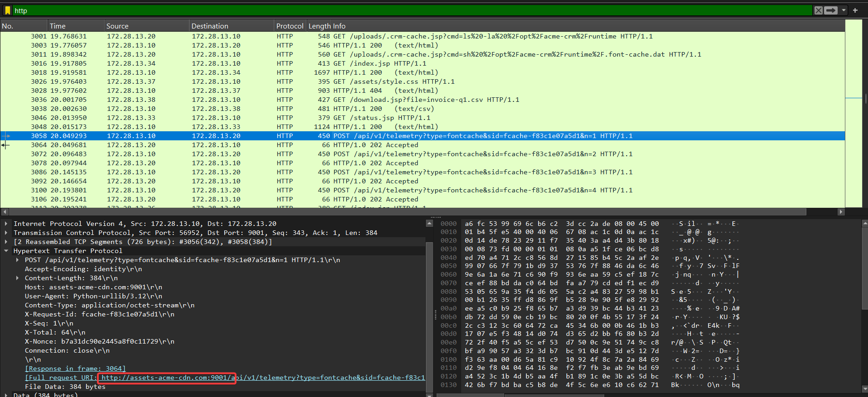Select packet 3100 POST telemetry n=4

pyautogui.click(x=422, y=190)
